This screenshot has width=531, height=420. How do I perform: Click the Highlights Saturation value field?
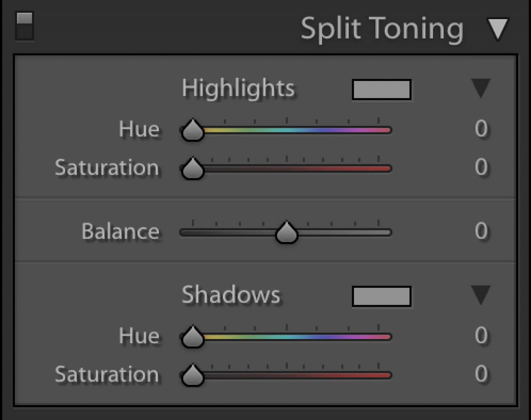click(481, 167)
